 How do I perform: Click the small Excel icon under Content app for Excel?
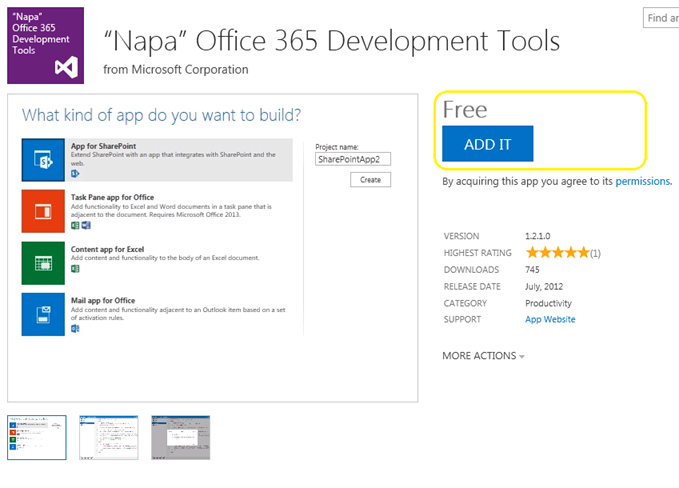coord(75,269)
